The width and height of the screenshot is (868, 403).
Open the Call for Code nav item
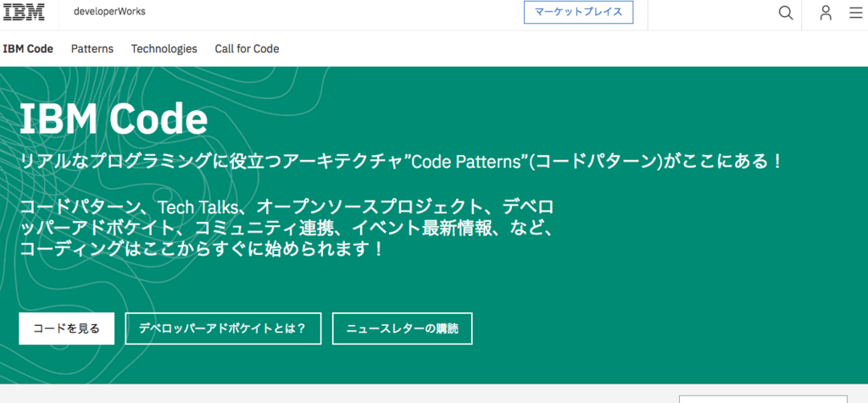coord(247,48)
